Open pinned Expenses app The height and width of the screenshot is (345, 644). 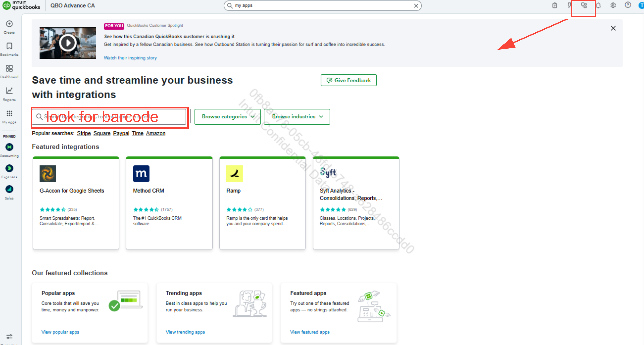(9, 171)
